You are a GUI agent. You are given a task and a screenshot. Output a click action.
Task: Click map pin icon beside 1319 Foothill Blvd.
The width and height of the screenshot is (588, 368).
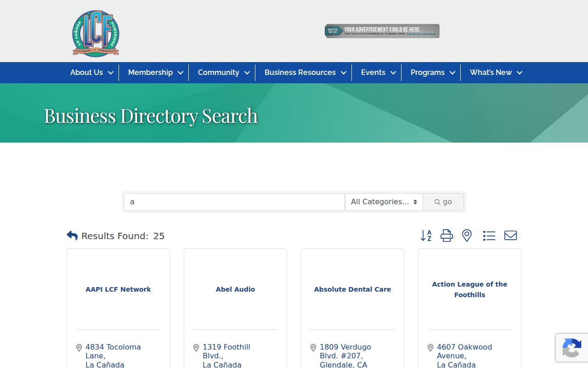[196, 348]
